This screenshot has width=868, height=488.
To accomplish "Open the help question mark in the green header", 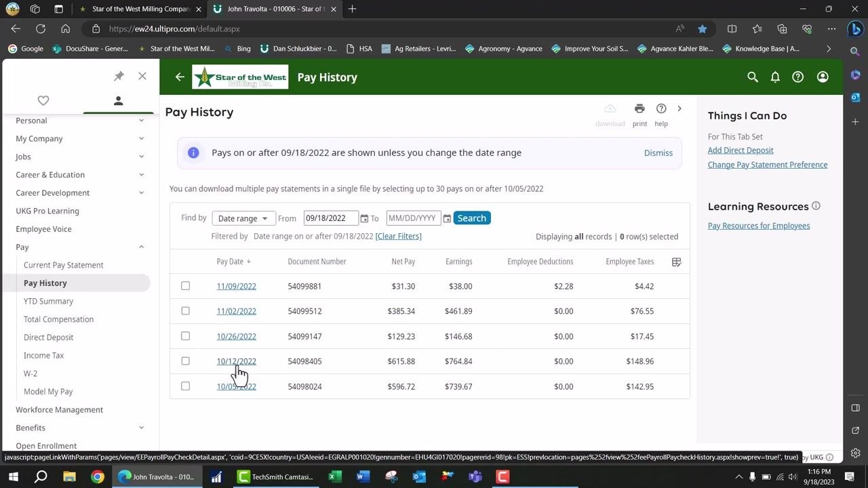I will pos(798,77).
